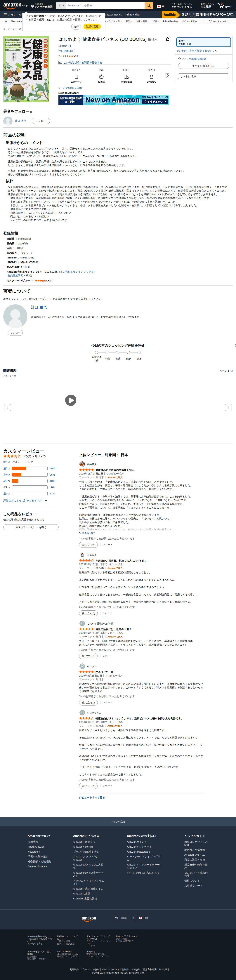Select the first 満足 rating radio button
This screenshot has width=236, height=980.
128,352
